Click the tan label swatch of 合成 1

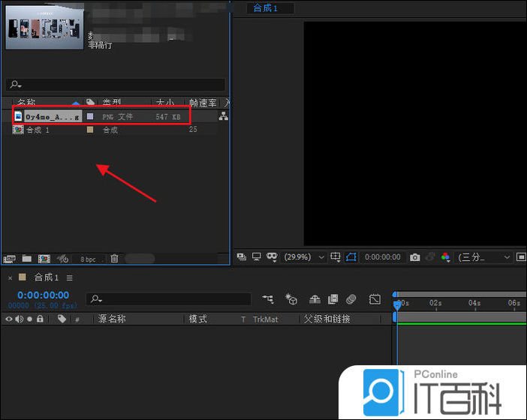(x=90, y=129)
